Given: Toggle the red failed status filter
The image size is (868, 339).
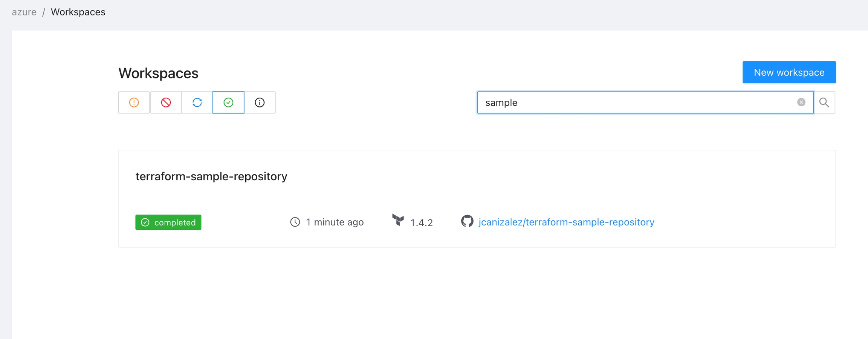Looking at the screenshot, I should [x=166, y=103].
